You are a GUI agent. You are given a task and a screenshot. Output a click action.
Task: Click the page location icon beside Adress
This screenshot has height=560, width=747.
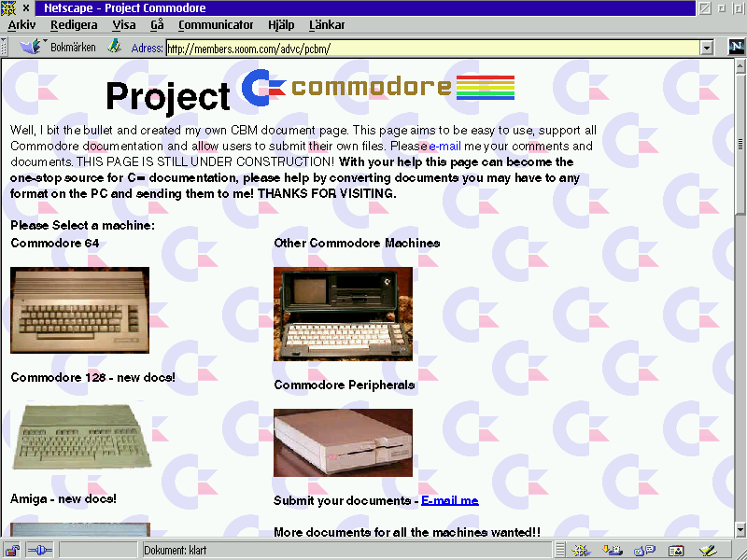(x=115, y=47)
